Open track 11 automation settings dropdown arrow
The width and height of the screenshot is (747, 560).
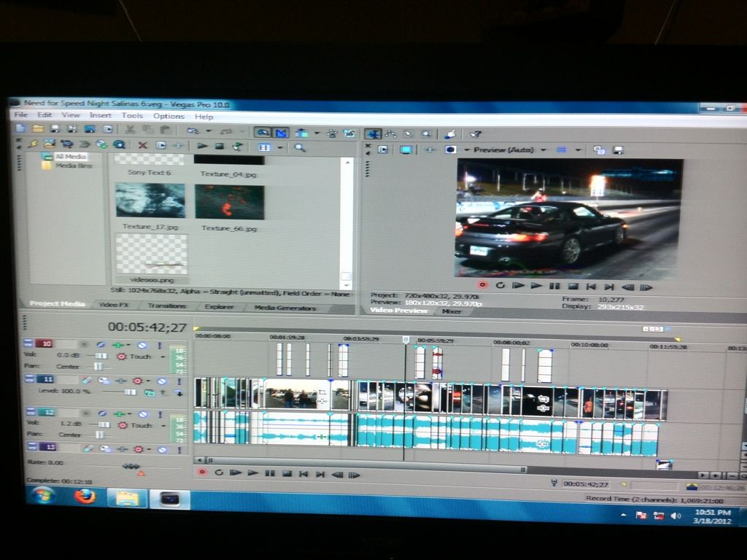148,381
